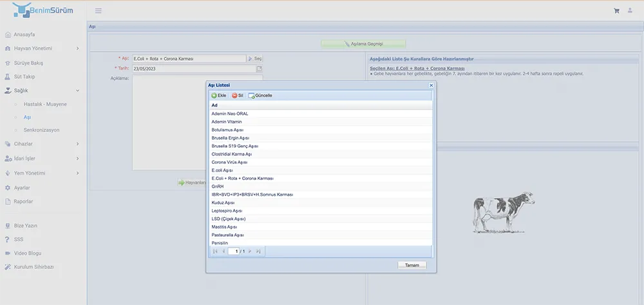Select Kuduz Aşısı from the list
The width and height of the screenshot is (644, 305).
click(x=223, y=202)
